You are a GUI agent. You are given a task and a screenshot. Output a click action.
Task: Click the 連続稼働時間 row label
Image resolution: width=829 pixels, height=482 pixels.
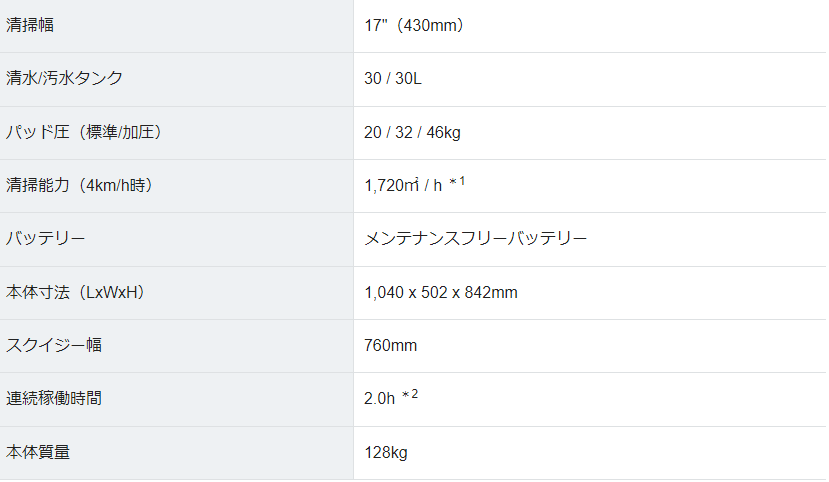[54, 398]
